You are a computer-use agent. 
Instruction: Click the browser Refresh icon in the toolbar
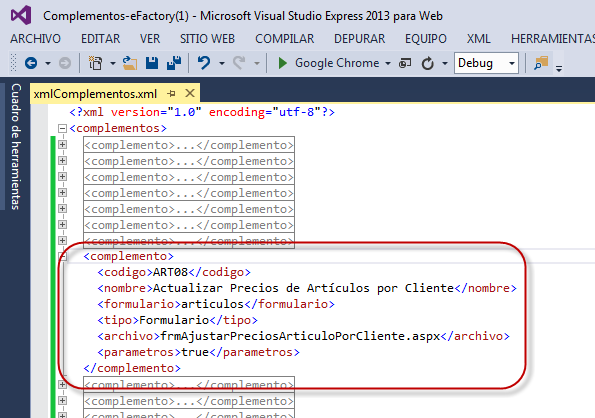pos(428,63)
